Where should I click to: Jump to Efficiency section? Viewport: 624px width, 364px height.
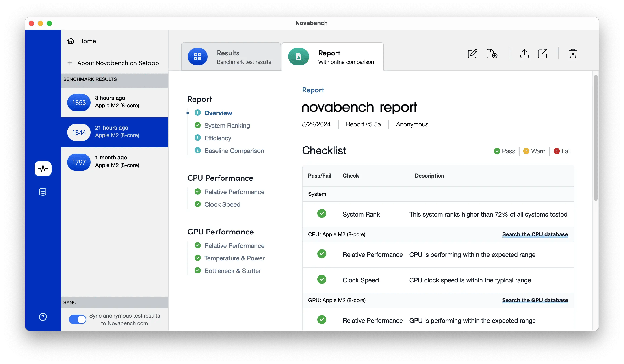tap(218, 138)
